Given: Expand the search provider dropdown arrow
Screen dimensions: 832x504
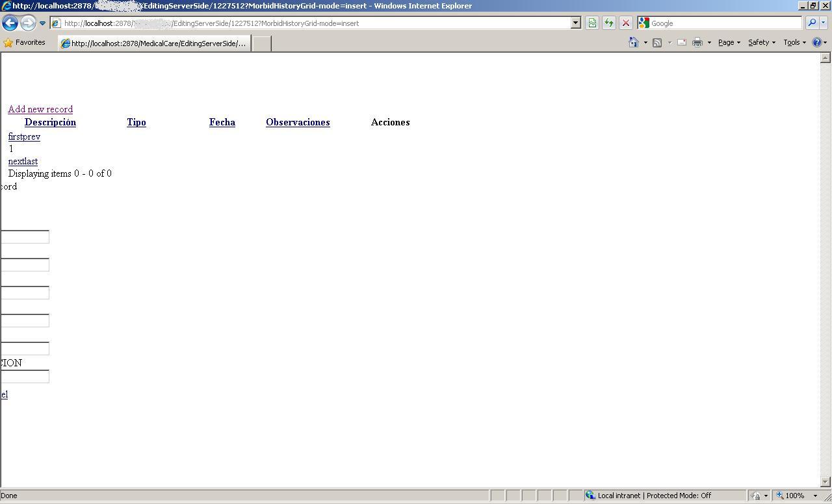Looking at the screenshot, I should point(824,23).
